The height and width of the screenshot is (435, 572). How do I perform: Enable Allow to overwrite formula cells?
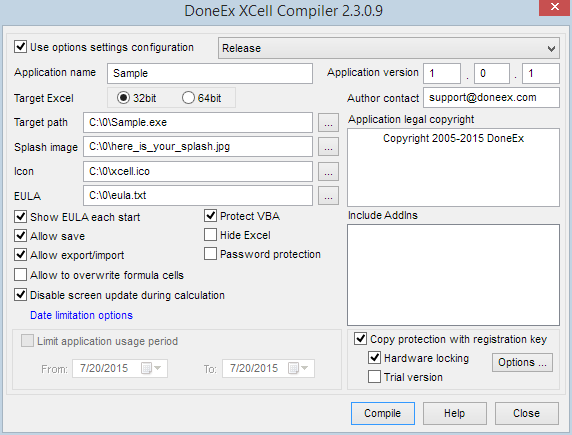20,275
